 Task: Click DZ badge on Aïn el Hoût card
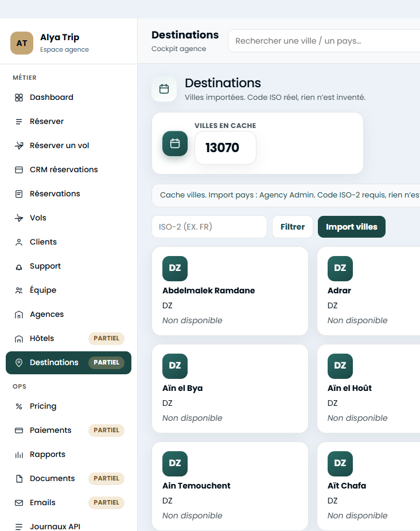point(340,366)
